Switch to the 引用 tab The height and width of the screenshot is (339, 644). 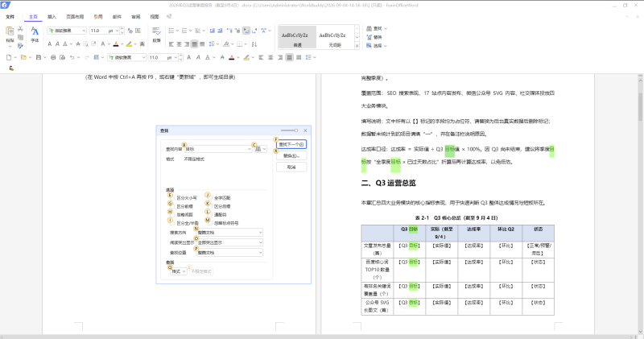pyautogui.click(x=98, y=17)
